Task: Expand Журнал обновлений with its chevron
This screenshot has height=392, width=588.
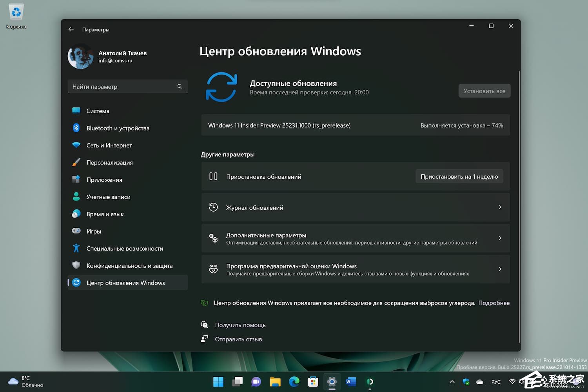Action: click(x=499, y=207)
